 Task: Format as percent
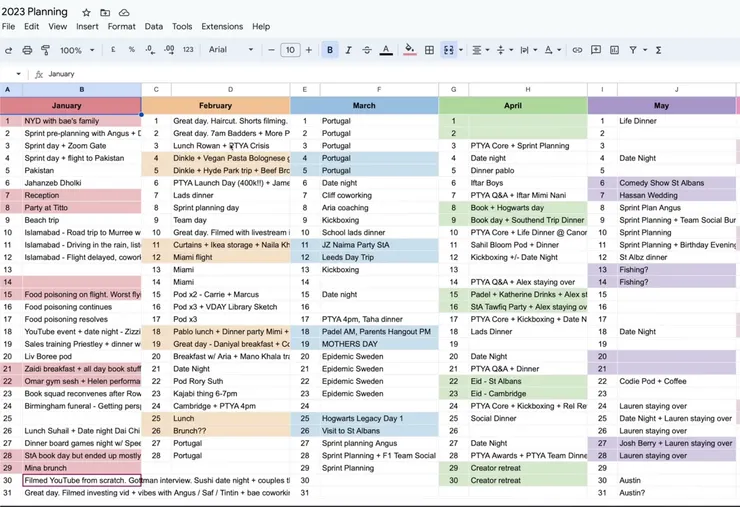pos(132,50)
